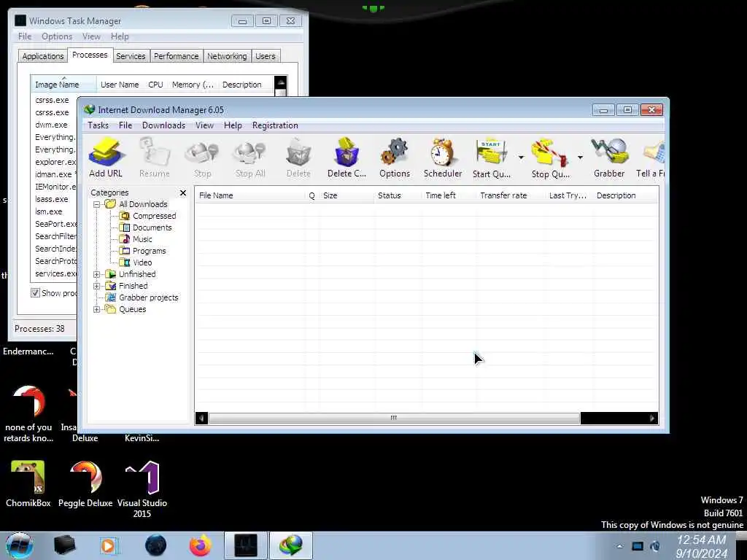The width and height of the screenshot is (747, 560).
Task: Open the Grabber tool icon
Action: [x=609, y=158]
